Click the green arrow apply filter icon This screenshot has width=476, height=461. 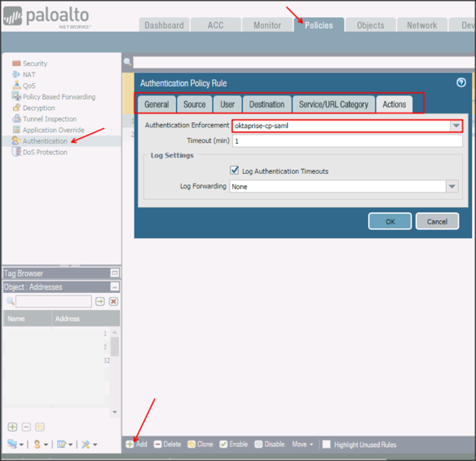pyautogui.click(x=100, y=301)
